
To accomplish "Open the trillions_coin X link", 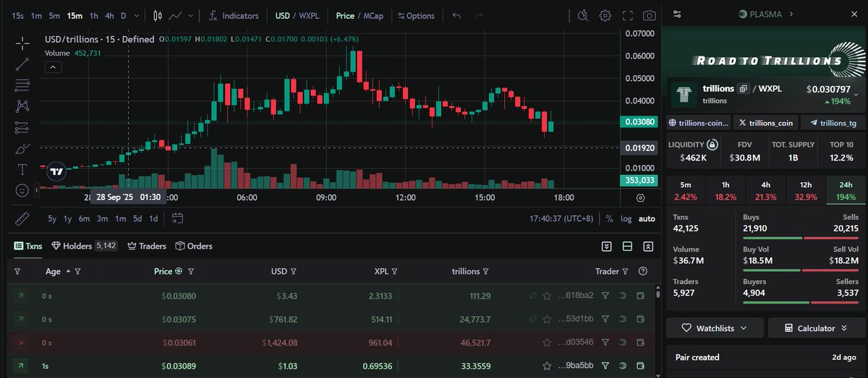I will coord(765,123).
